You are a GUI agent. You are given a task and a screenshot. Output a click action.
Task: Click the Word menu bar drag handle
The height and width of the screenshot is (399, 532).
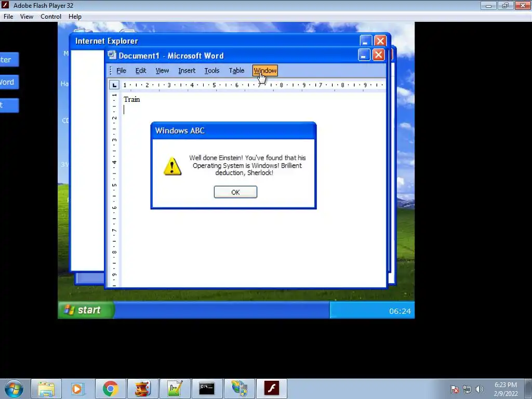[x=111, y=71]
